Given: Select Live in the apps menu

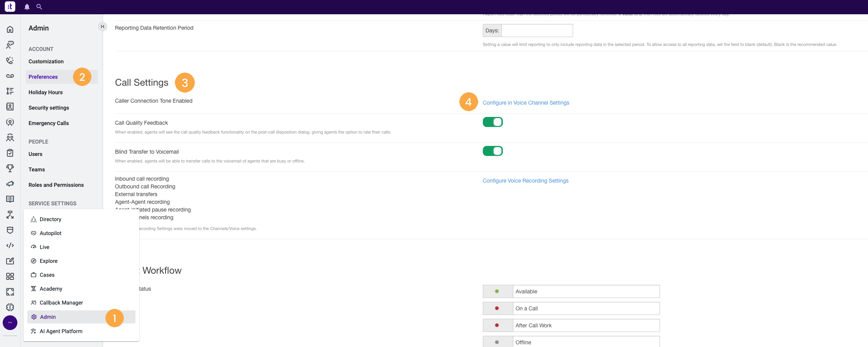Looking at the screenshot, I should [x=81, y=247].
